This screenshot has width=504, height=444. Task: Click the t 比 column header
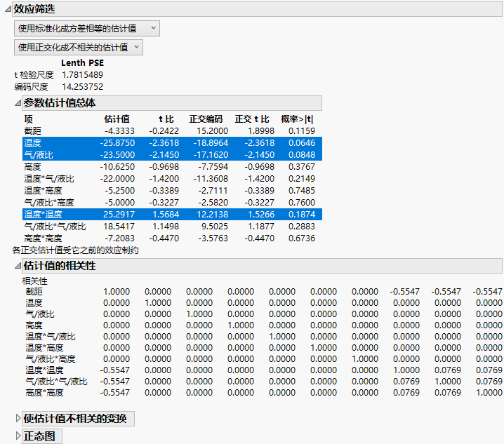pyautogui.click(x=166, y=119)
